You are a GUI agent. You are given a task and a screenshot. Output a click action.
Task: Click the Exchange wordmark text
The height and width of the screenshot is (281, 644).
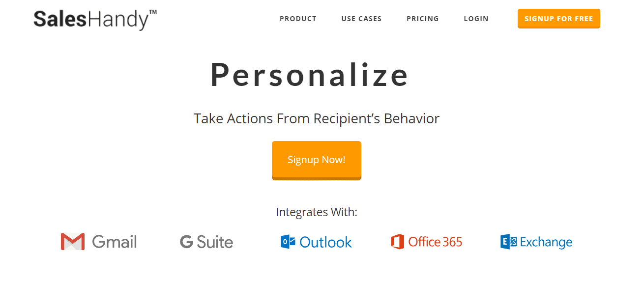pos(546,242)
